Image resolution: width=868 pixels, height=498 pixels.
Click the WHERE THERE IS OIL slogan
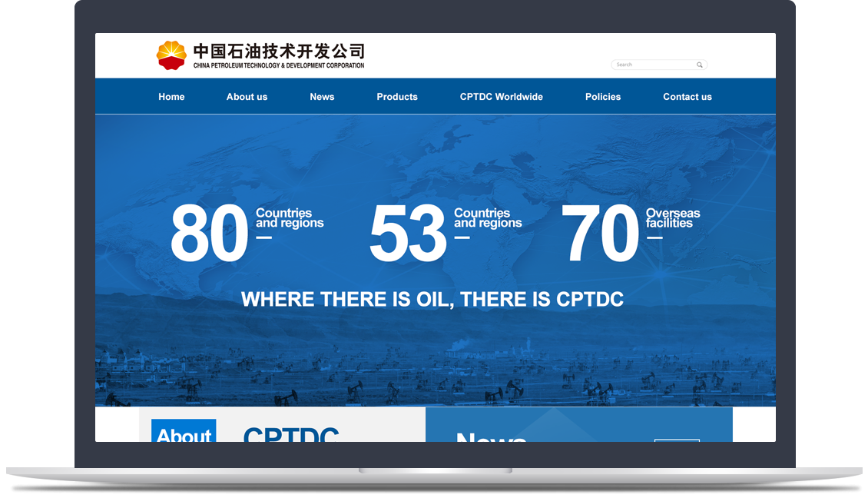[432, 299]
